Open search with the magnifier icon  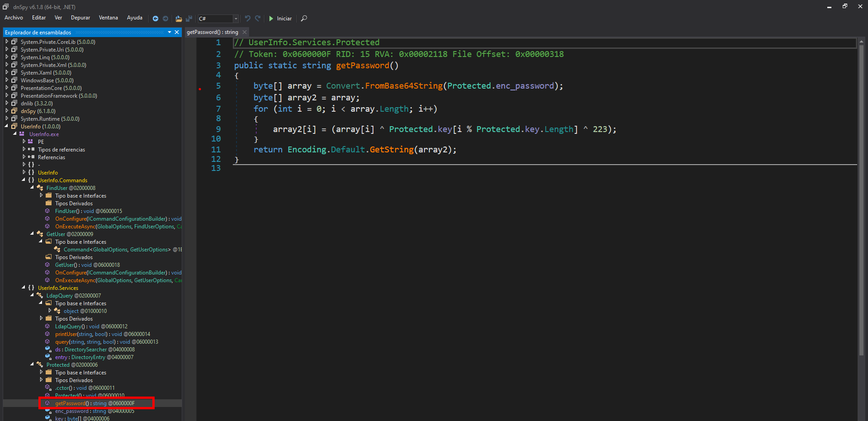tap(304, 19)
